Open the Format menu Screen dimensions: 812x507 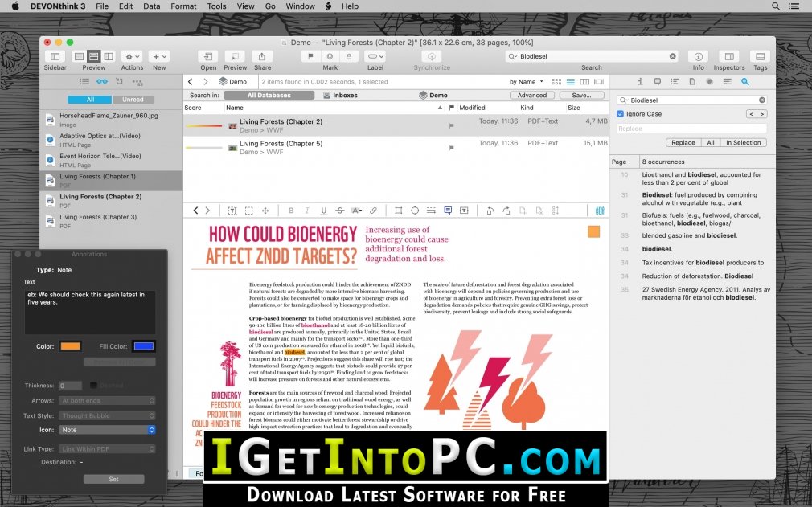pos(183,6)
